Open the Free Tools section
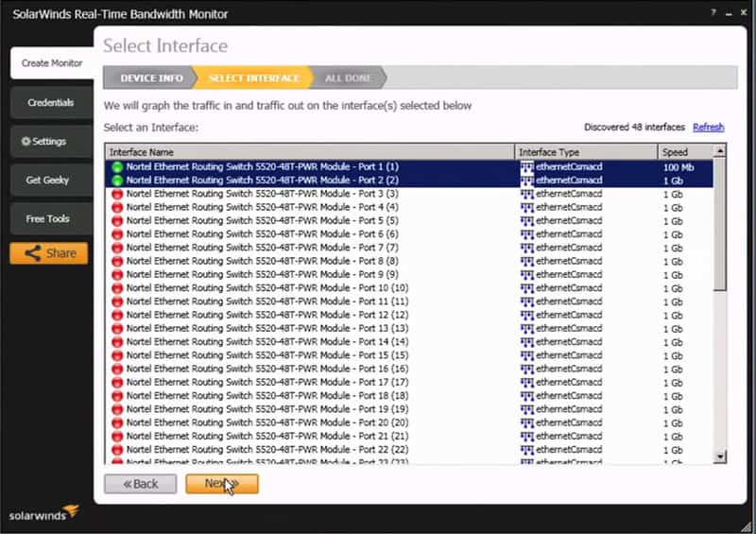The image size is (756, 534). [x=51, y=218]
